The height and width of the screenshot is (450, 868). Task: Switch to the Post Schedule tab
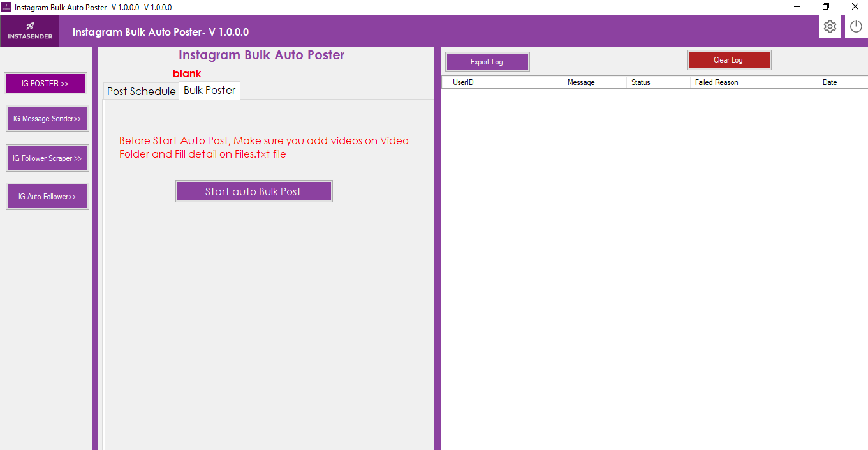coord(141,91)
